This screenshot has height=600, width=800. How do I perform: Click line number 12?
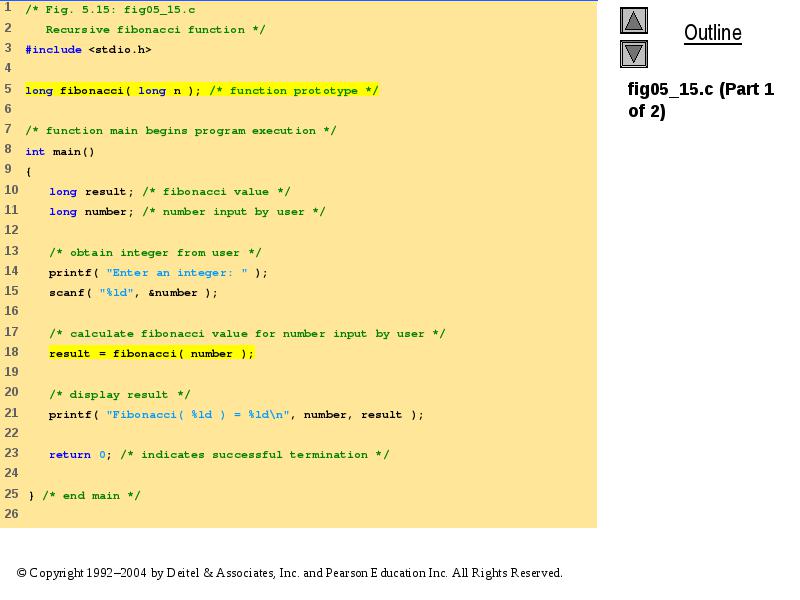[x=11, y=230]
